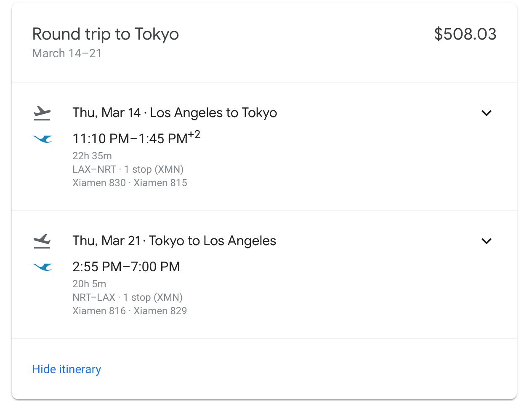This screenshot has height=401, width=532.
Task: Click the 2:55 PM–7:00 PM return time
Action: click(126, 267)
